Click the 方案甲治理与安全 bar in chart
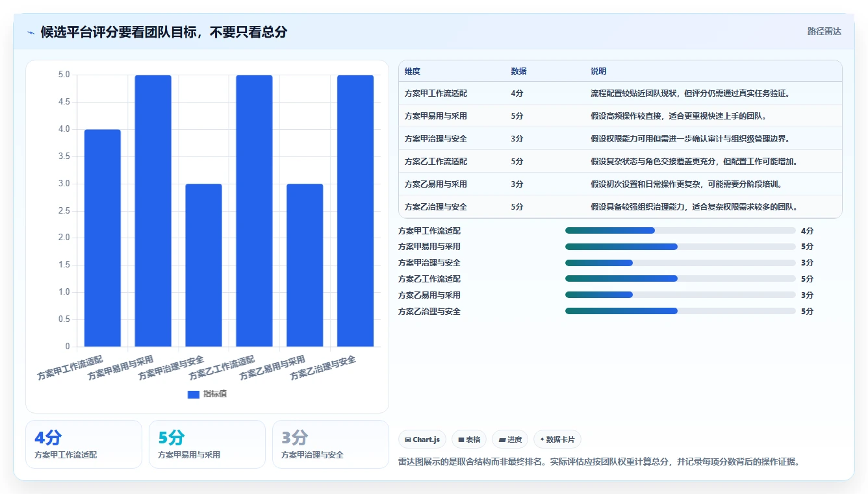The image size is (868, 494). [x=203, y=265]
